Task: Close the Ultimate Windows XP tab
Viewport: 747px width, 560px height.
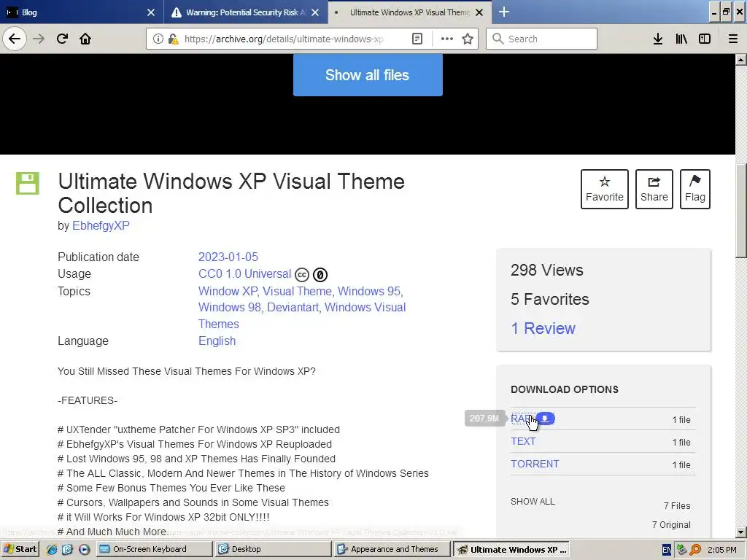Action: 479,12
